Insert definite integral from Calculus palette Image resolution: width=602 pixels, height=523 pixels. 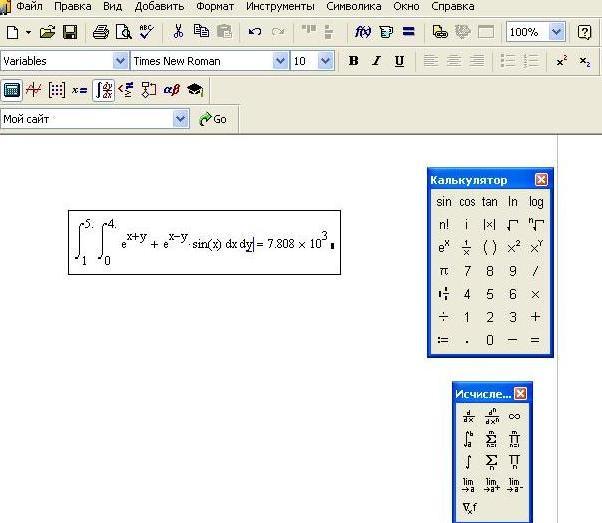[x=468, y=439]
